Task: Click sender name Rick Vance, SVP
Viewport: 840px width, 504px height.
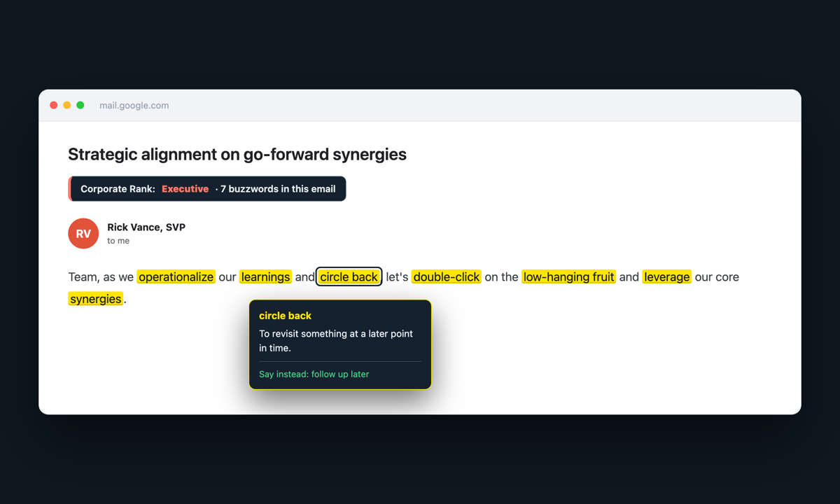Action: pos(146,227)
